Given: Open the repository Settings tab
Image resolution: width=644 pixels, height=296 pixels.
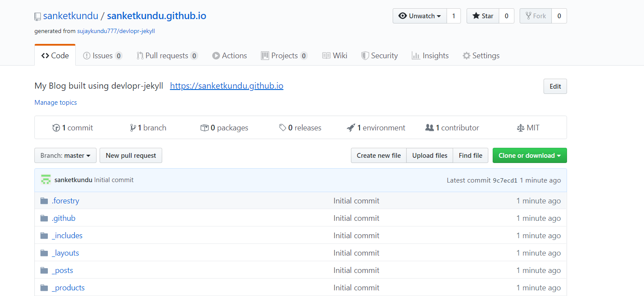Looking at the screenshot, I should 481,55.
